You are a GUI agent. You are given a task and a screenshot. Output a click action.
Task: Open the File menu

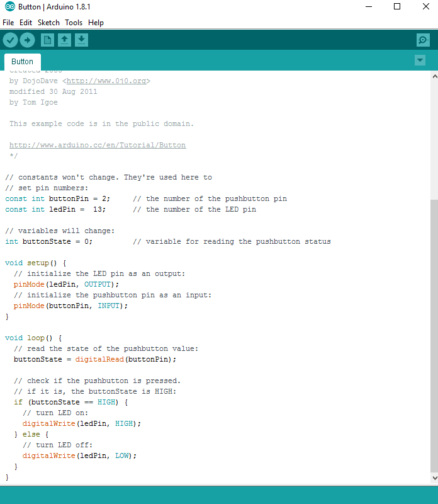pos(8,23)
